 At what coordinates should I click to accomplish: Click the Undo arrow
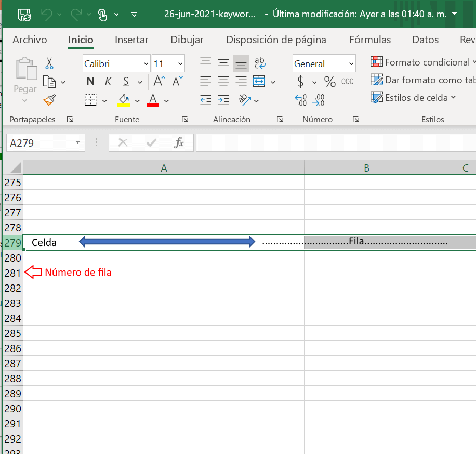tap(46, 14)
